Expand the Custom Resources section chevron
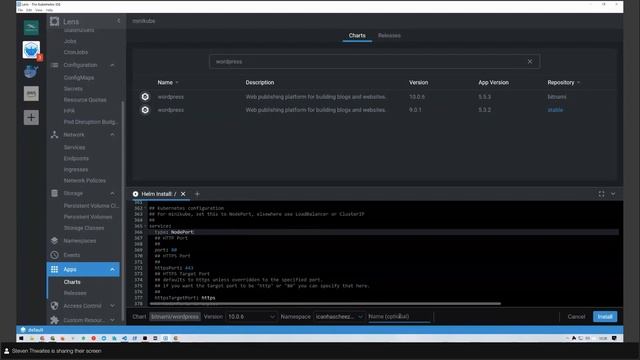The width and height of the screenshot is (640, 360). [112, 320]
